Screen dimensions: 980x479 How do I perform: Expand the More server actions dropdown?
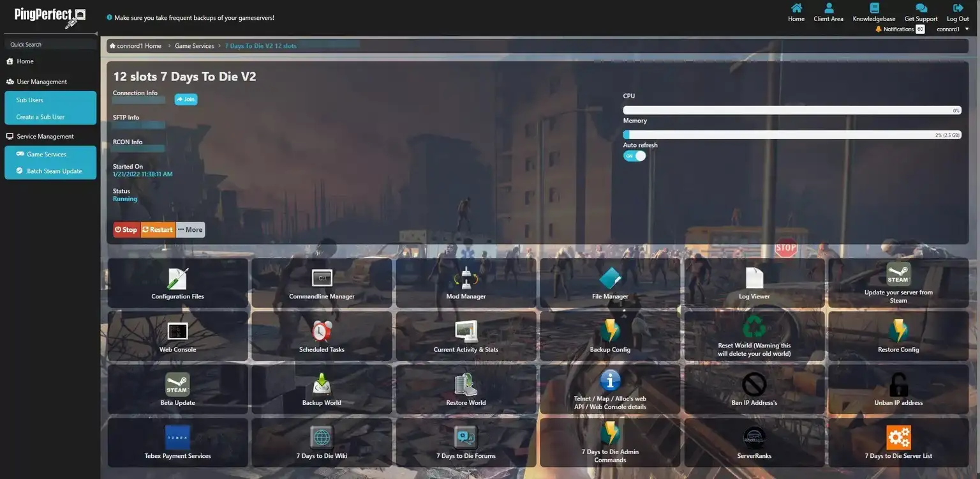tap(190, 230)
